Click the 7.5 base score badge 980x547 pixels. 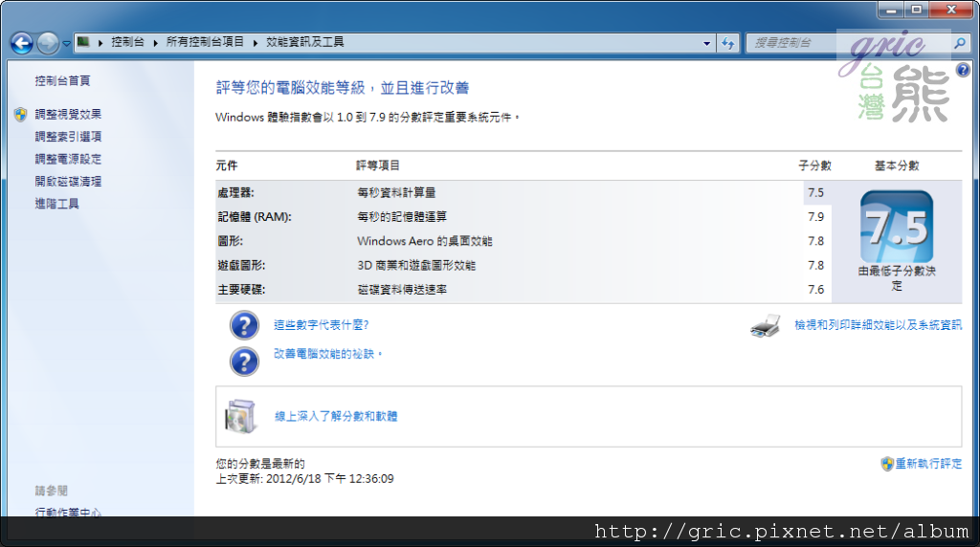[897, 227]
